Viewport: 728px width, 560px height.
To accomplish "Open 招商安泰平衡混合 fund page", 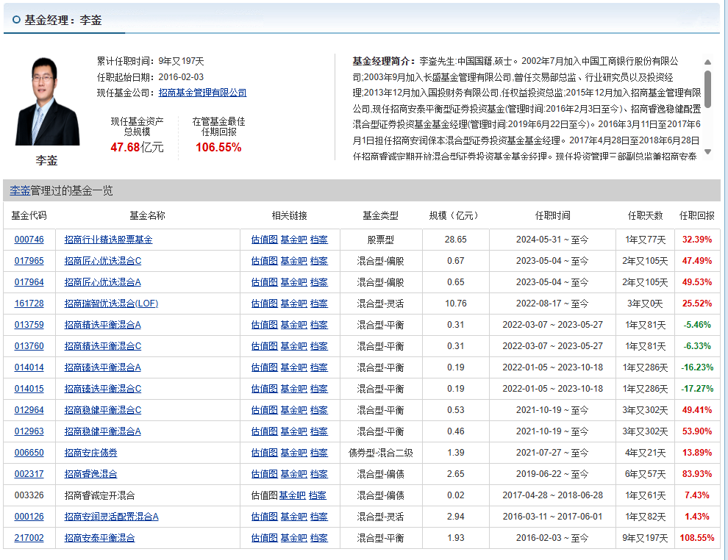I will 99,538.
